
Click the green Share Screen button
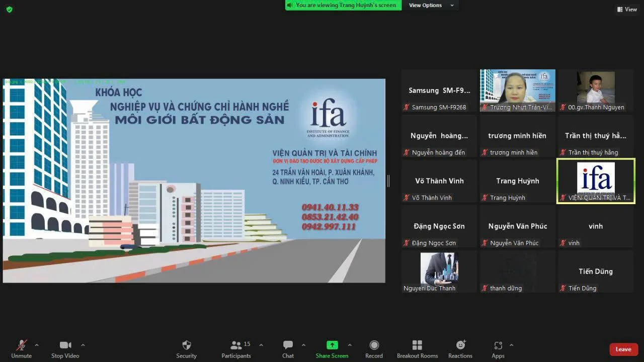click(x=332, y=349)
